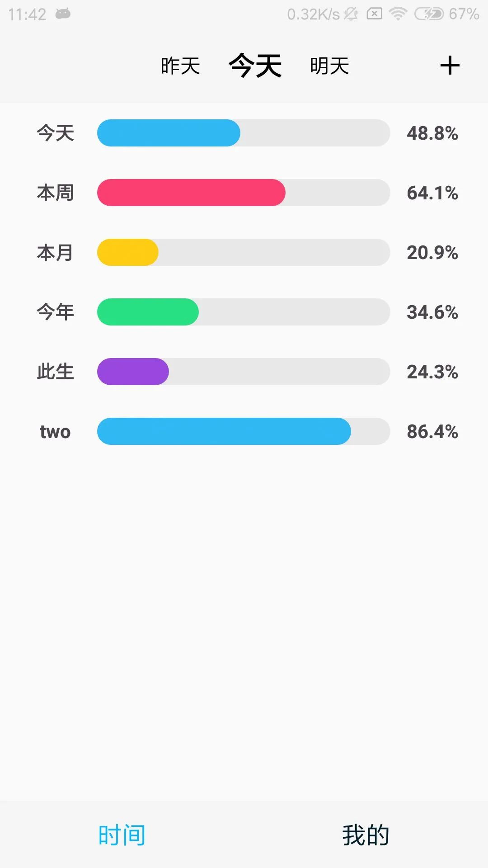Open the 我的 bottom navigation tab
Screen dimensions: 488x868
(366, 835)
